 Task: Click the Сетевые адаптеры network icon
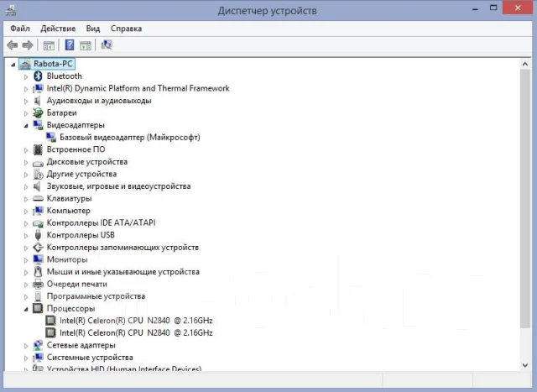pyautogui.click(x=38, y=345)
